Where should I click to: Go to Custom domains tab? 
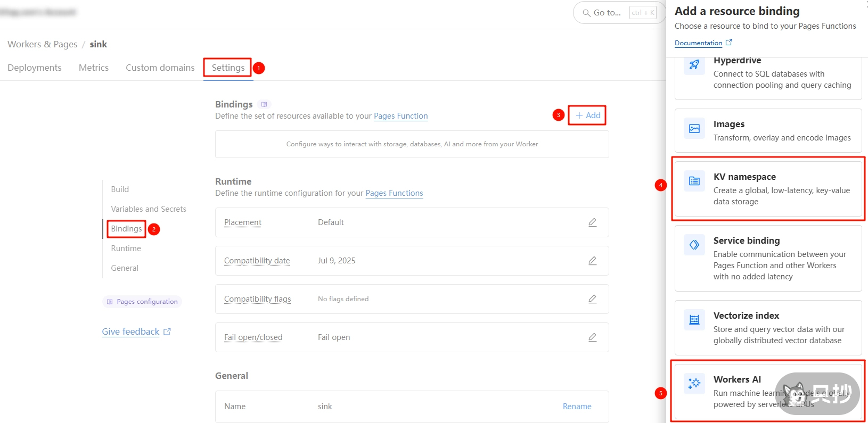pyautogui.click(x=160, y=68)
